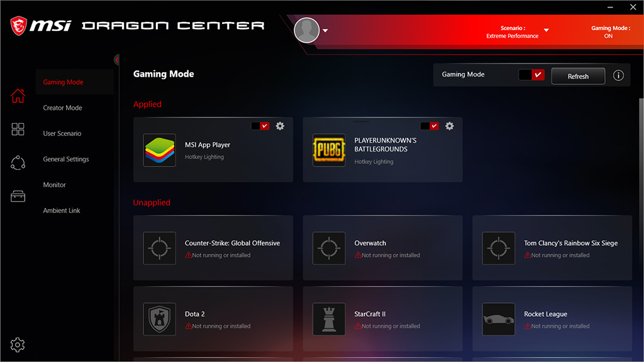Open the toolbox sidebar icon

click(x=18, y=196)
